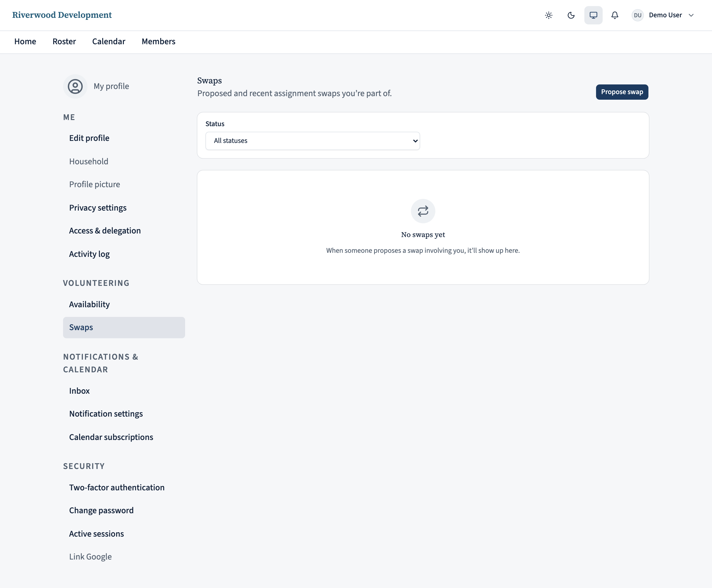Viewport: 712px width, 588px height.
Task: Open Two-factor authentication settings
Action: pos(117,487)
